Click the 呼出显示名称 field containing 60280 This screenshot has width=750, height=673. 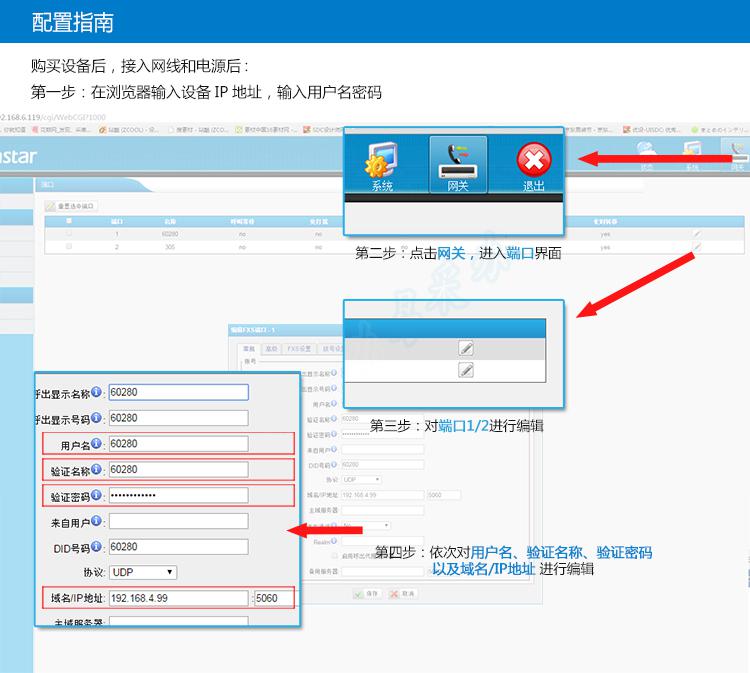tap(179, 392)
